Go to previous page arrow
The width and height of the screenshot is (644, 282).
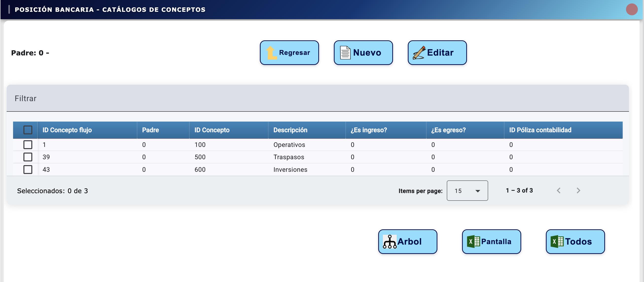(x=559, y=191)
